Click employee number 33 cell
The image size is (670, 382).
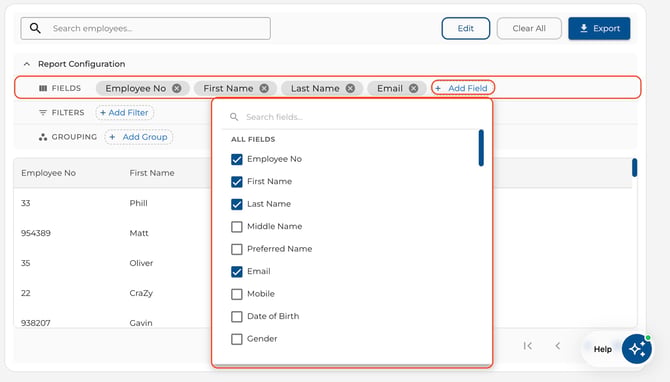(26, 203)
